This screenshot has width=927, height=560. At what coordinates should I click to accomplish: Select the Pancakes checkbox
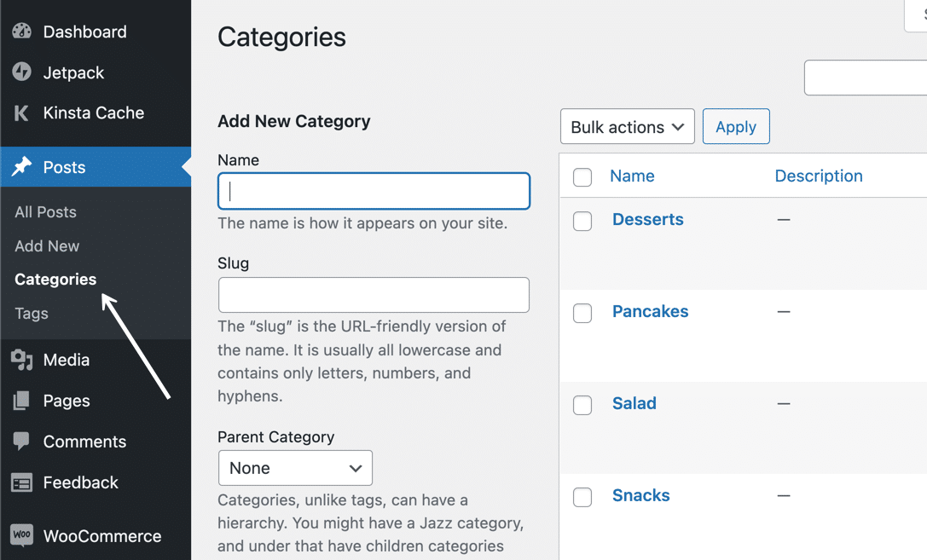[582, 313]
